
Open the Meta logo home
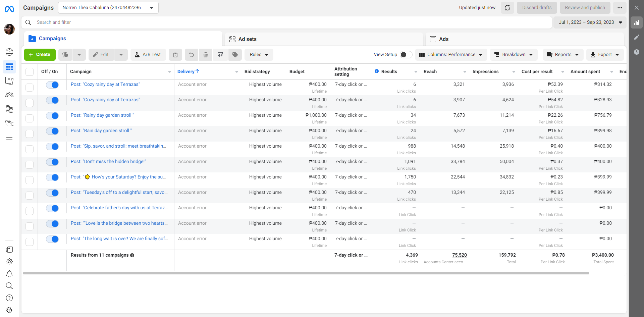pos(9,9)
